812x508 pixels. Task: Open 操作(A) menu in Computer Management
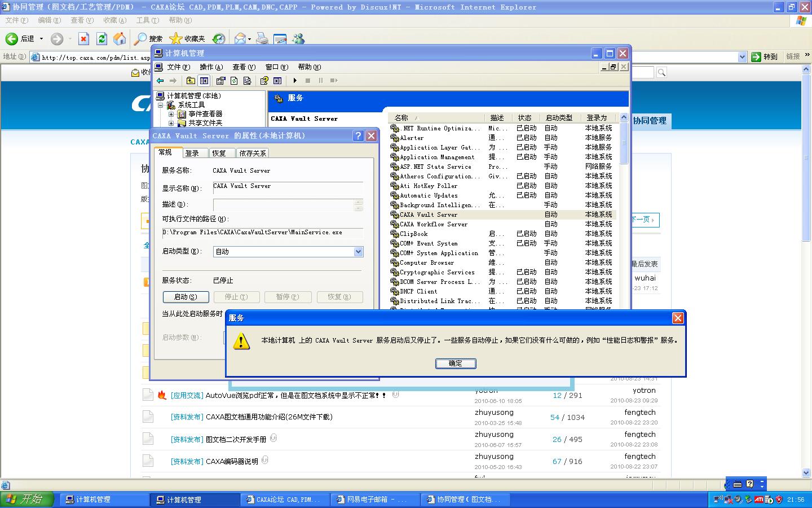point(211,67)
